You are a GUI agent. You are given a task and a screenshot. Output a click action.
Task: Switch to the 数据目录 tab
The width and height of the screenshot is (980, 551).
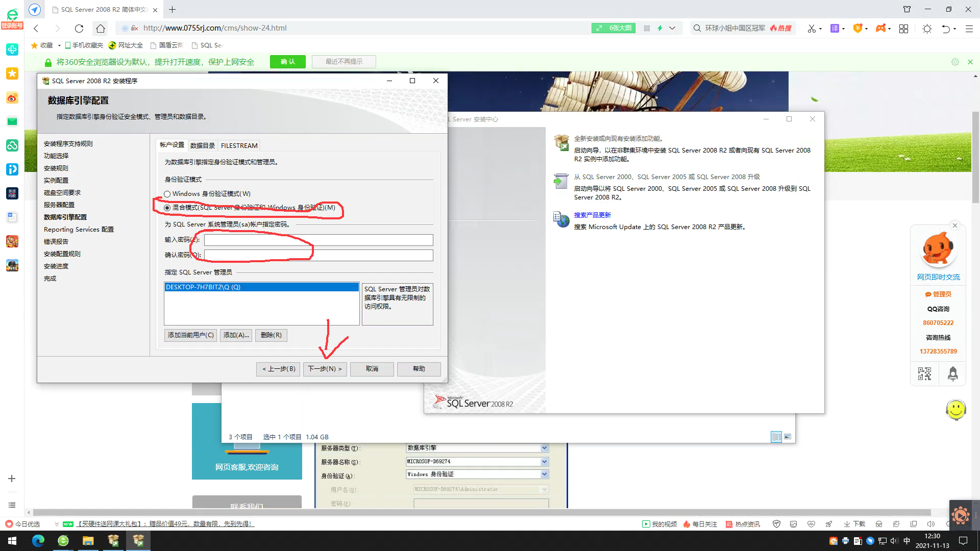[x=202, y=145]
